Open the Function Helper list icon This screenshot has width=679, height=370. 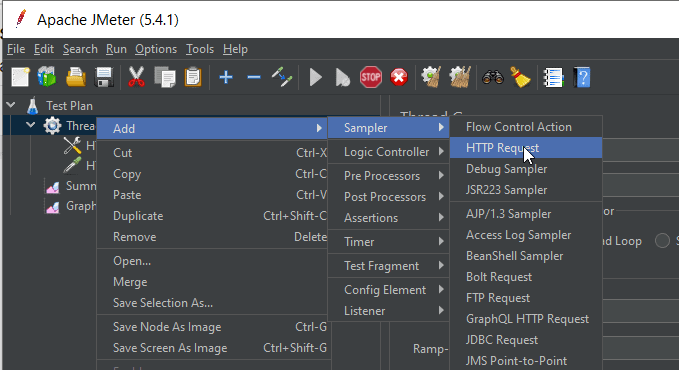click(553, 78)
